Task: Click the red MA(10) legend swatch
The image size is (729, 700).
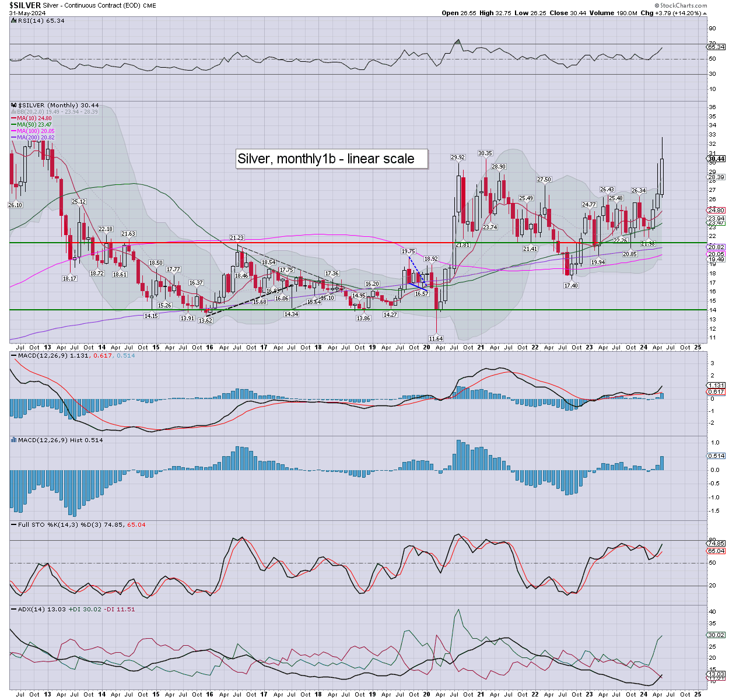Action: tap(14, 118)
